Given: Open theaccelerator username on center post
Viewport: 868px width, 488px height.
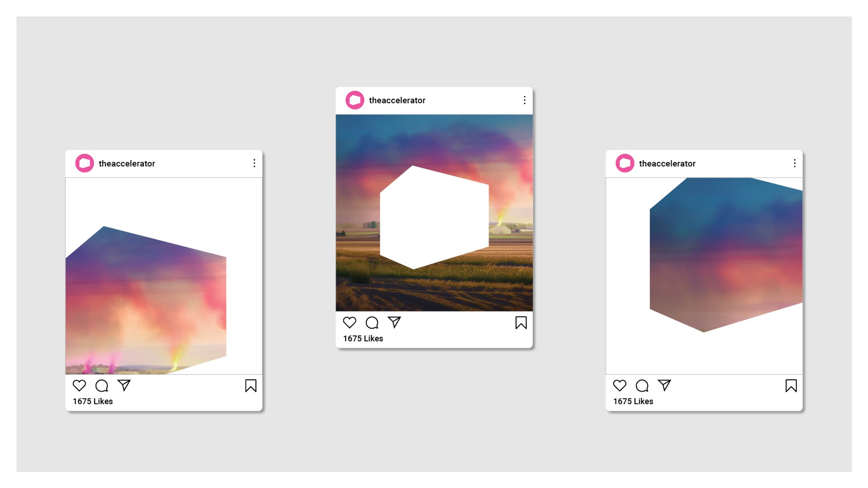Looking at the screenshot, I should 397,100.
